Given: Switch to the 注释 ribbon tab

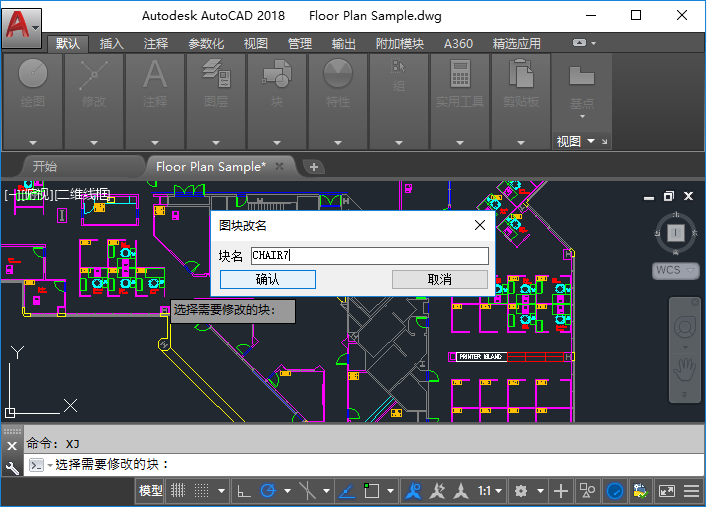Looking at the screenshot, I should click(156, 44).
